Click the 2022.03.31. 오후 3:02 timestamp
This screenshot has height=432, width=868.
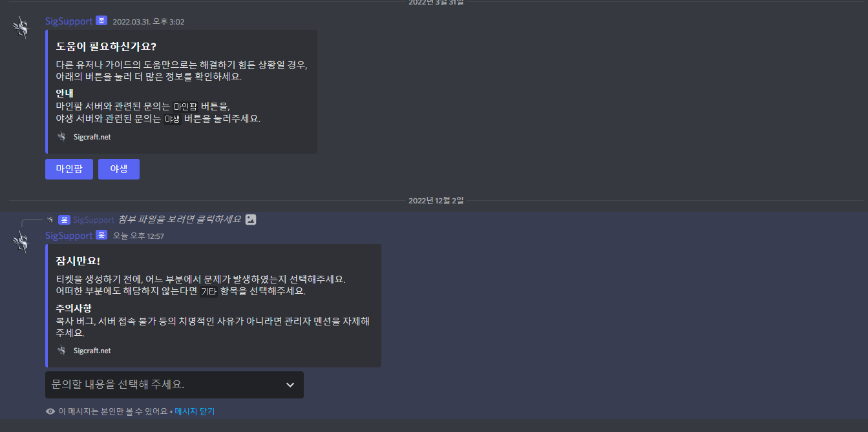click(x=149, y=22)
